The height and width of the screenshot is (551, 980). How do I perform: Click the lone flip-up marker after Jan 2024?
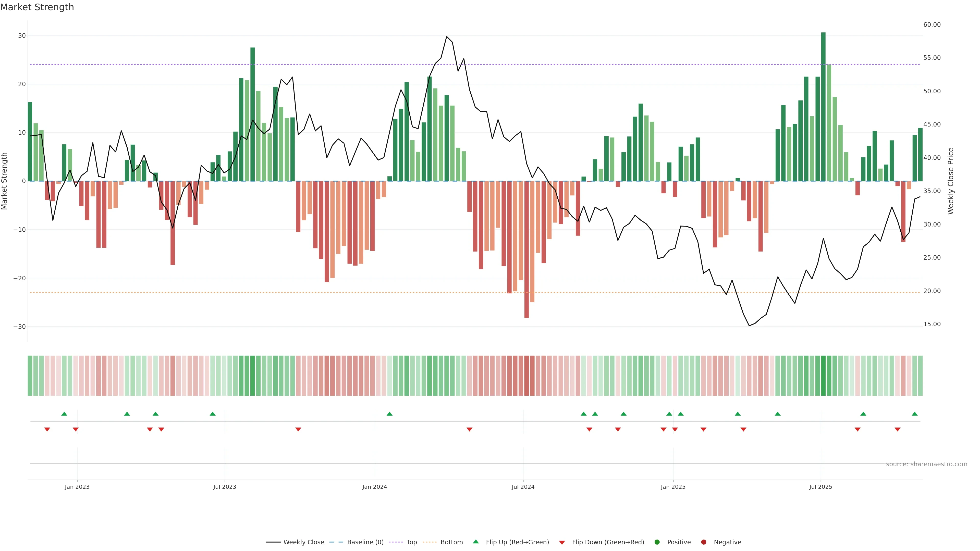click(389, 414)
